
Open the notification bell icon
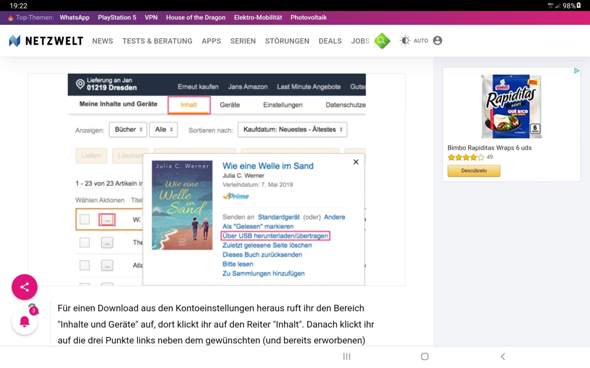tap(24, 322)
